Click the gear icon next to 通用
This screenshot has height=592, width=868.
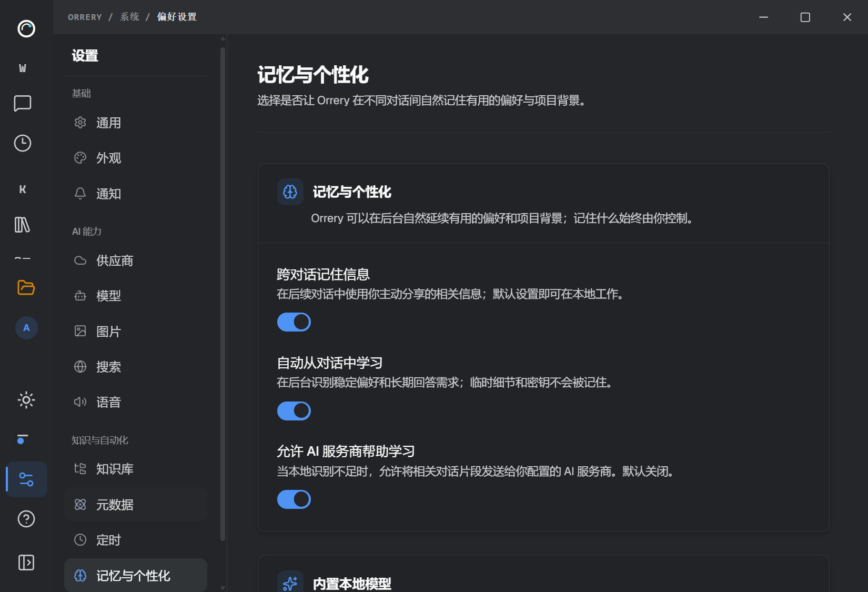(80, 123)
